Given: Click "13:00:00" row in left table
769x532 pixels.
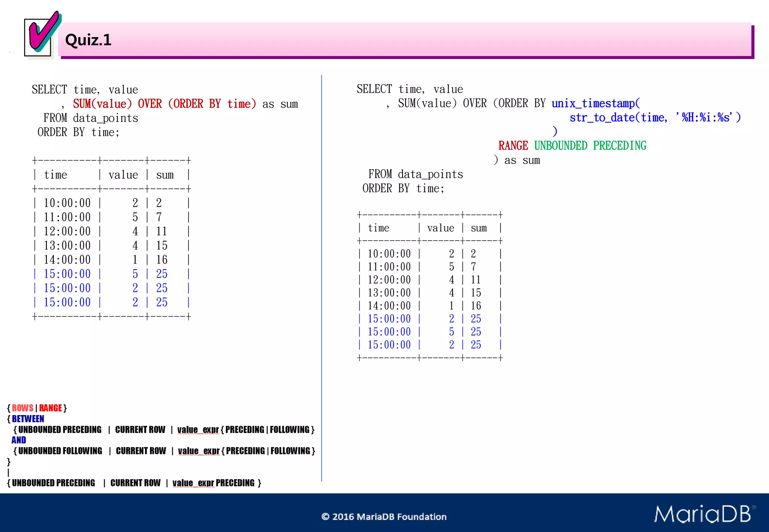Looking at the screenshot, I should click(x=112, y=245).
